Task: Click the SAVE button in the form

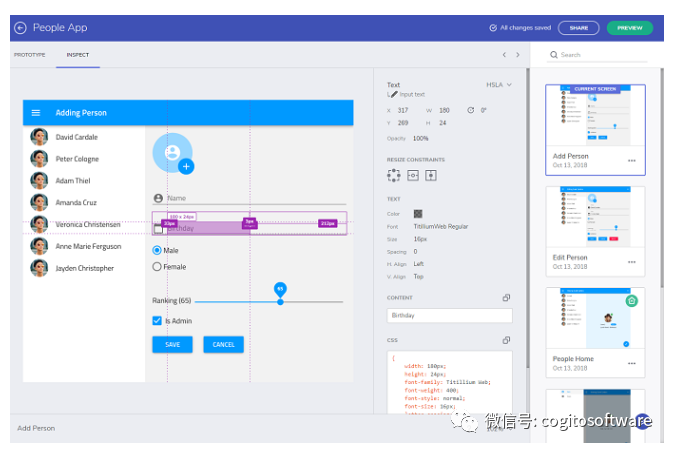Action: (x=172, y=345)
